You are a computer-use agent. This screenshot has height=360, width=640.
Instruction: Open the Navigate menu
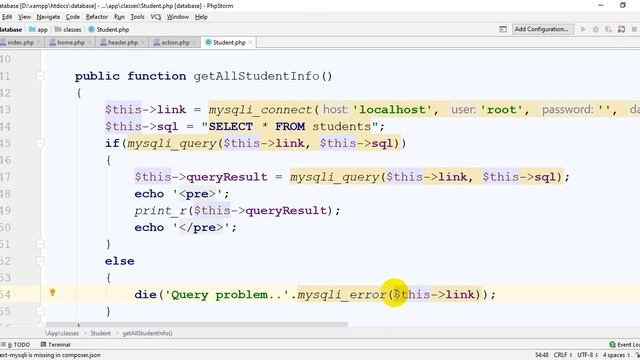[x=48, y=17]
